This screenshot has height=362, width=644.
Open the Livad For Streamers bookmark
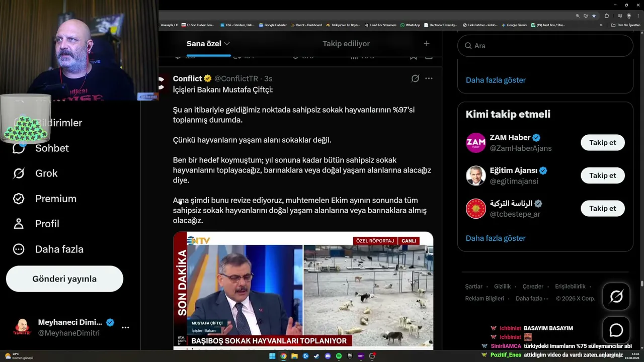click(x=380, y=25)
